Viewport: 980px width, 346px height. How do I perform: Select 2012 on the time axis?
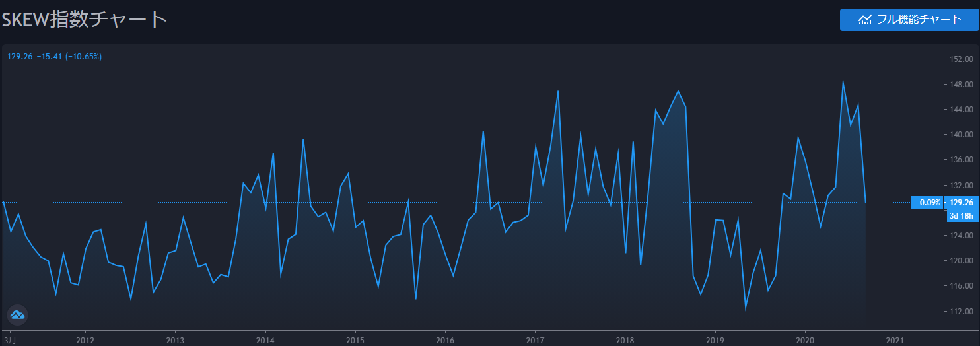85,339
